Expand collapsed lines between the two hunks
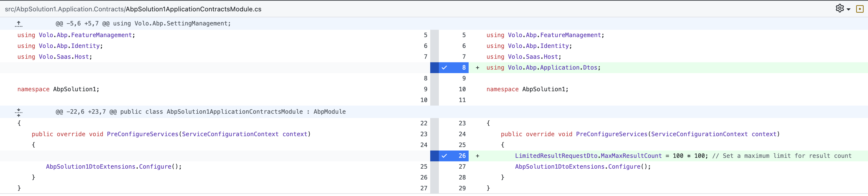Image resolution: width=868 pixels, height=196 pixels. click(19, 112)
